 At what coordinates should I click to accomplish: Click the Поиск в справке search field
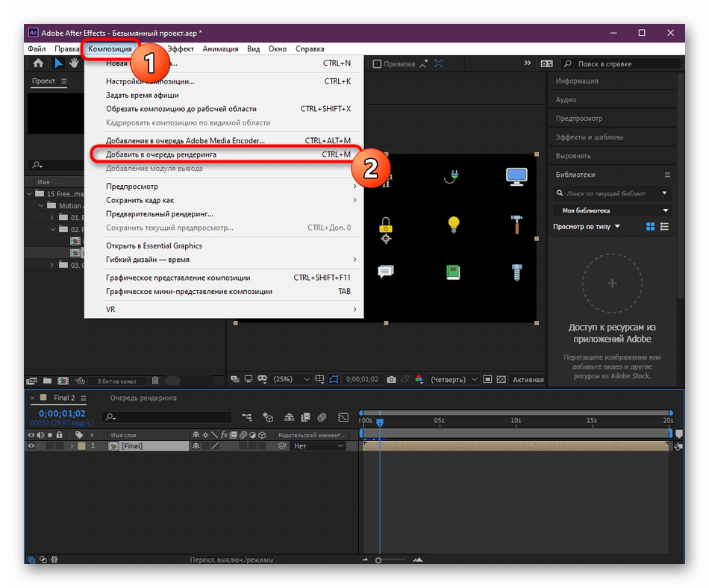click(621, 63)
